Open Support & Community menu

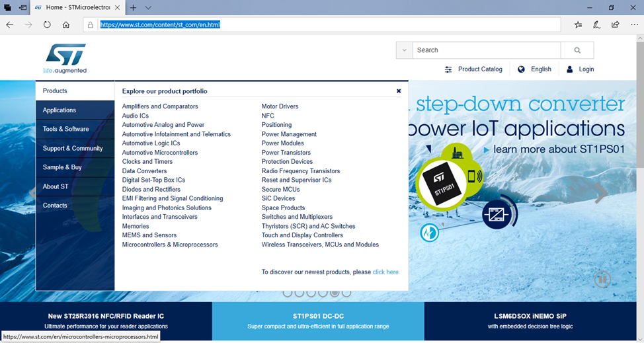75,148
